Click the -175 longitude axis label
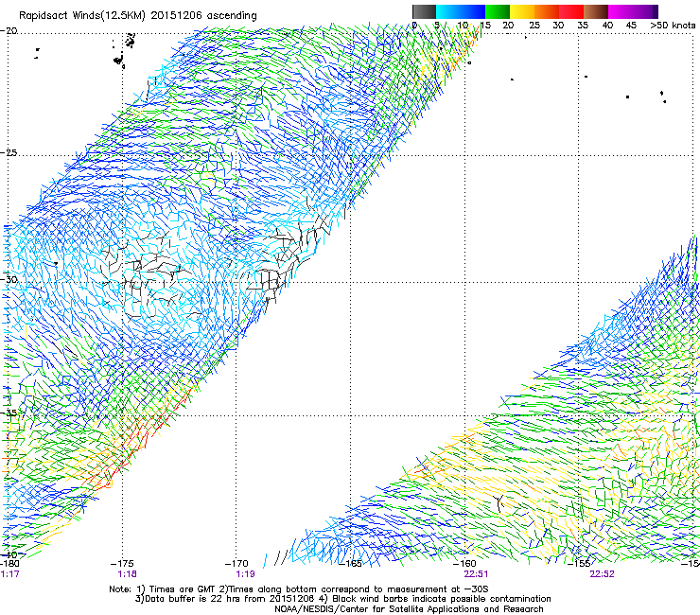The image size is (700, 615). (122, 564)
